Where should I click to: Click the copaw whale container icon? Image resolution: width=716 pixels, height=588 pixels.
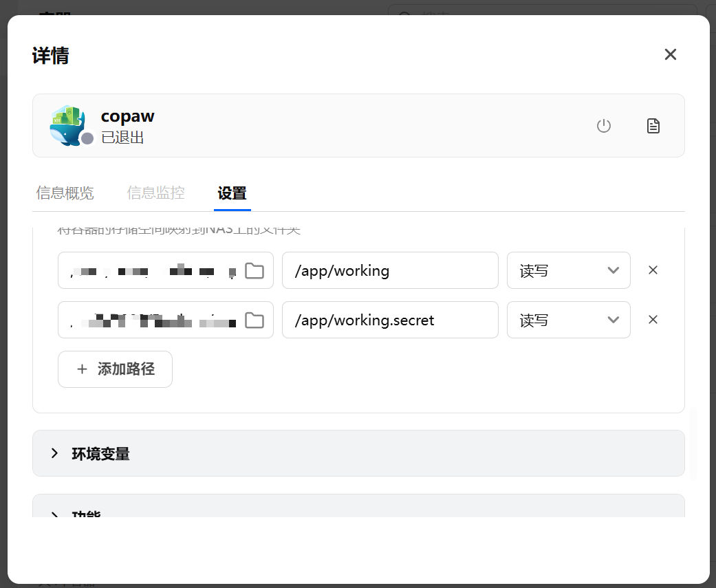coord(67,126)
